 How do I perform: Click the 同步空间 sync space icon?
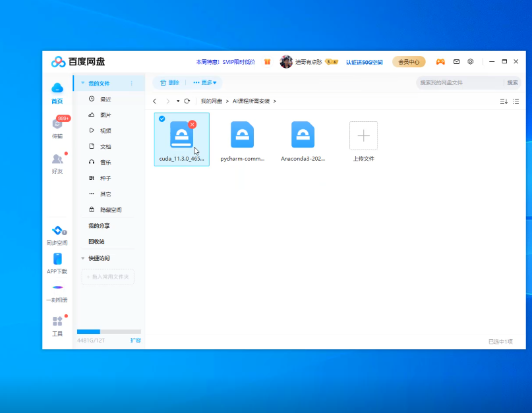(x=57, y=232)
